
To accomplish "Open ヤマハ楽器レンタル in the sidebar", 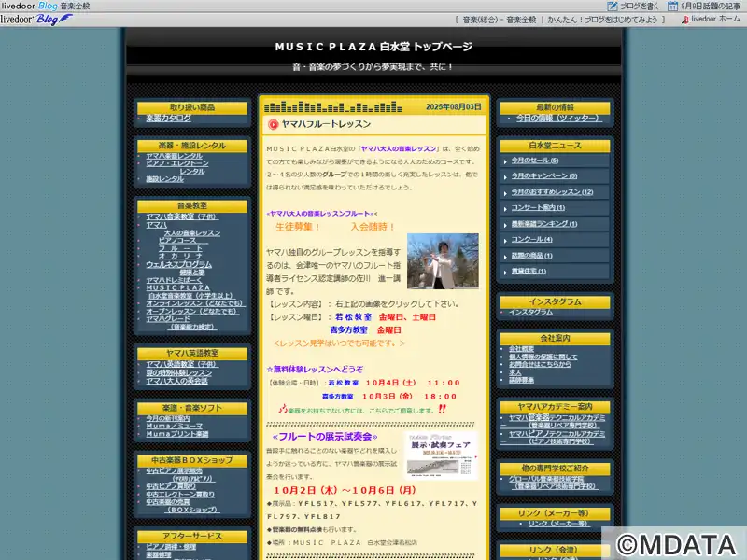I will [x=175, y=156].
